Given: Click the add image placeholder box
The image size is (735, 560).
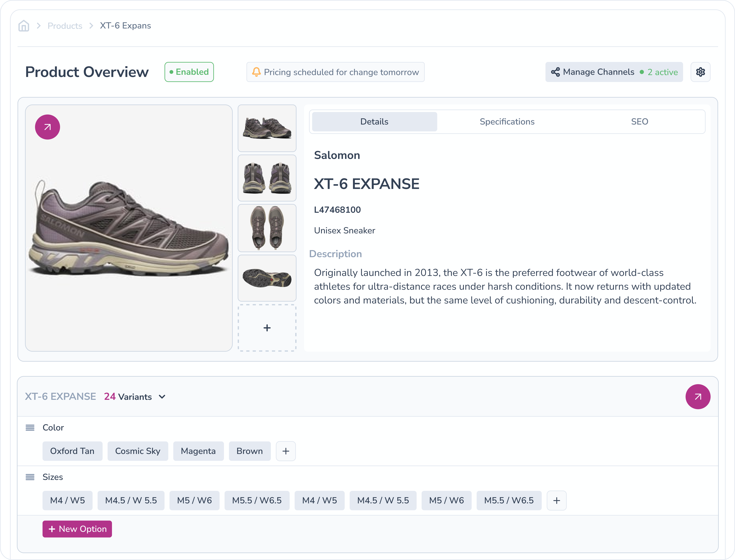Looking at the screenshot, I should [267, 328].
